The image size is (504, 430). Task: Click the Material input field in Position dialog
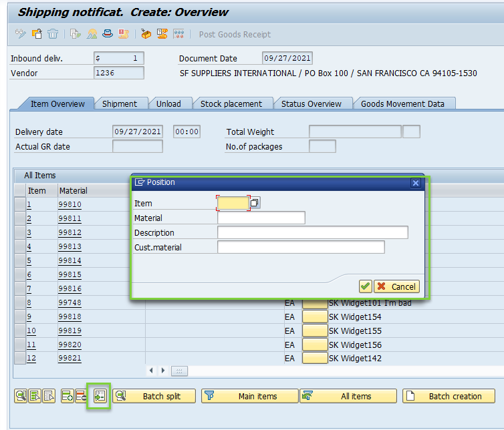pyautogui.click(x=261, y=218)
